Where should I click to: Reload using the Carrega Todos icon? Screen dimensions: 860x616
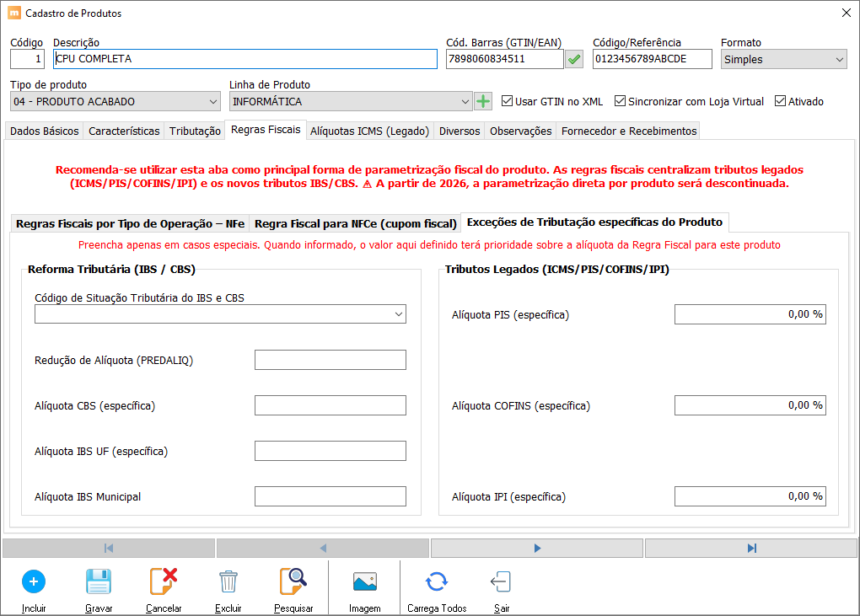tap(436, 581)
